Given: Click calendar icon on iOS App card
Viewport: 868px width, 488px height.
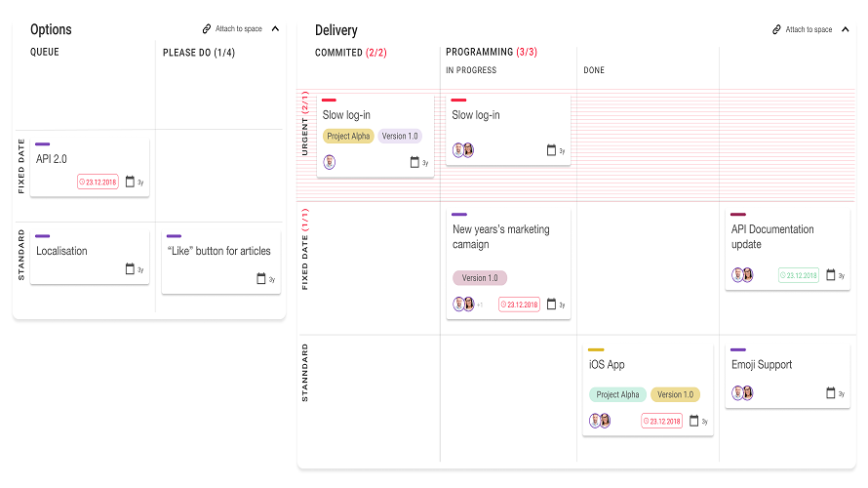Looking at the screenshot, I should tap(693, 421).
